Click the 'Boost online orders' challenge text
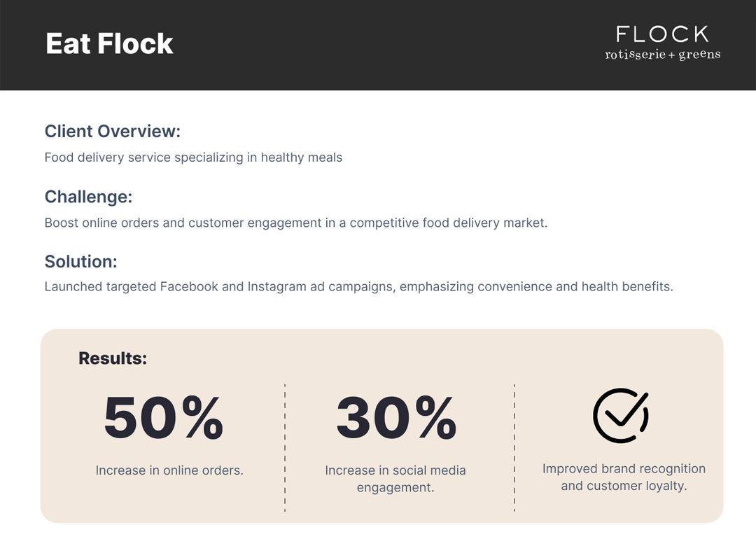This screenshot has width=756, height=560. coord(296,223)
